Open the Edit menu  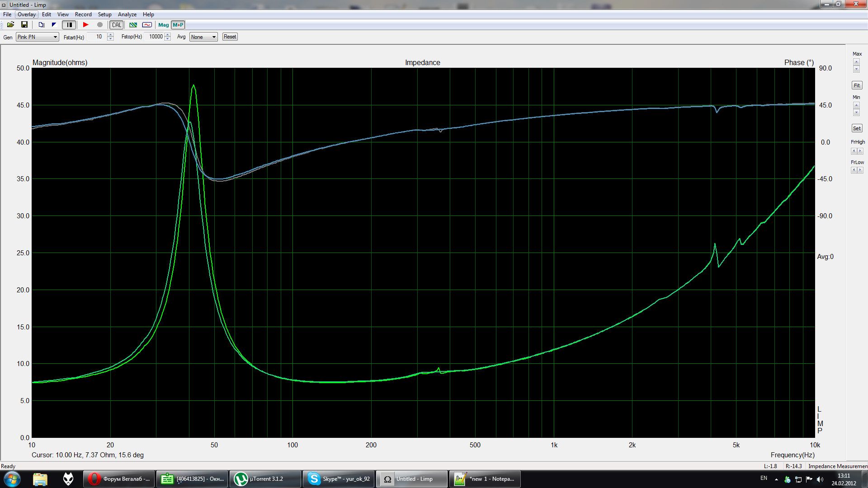(x=47, y=14)
